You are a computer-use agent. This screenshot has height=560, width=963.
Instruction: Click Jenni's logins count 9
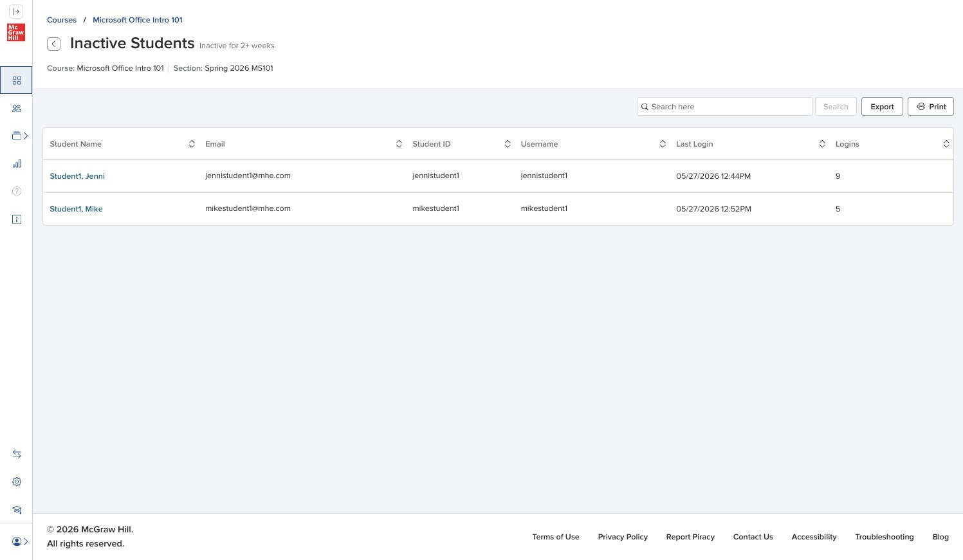point(838,176)
